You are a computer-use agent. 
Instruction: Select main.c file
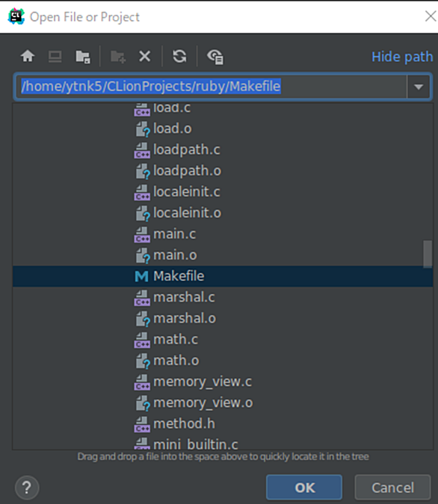[174, 234]
